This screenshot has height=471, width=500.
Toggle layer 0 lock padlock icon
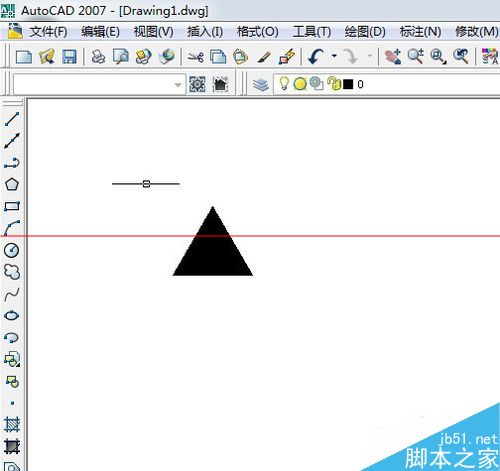coord(334,83)
